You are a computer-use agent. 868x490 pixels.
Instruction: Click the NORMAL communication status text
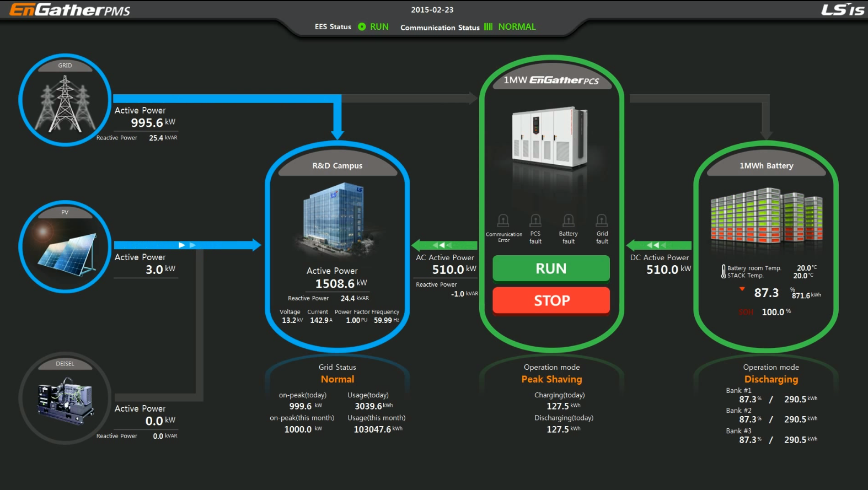point(517,26)
